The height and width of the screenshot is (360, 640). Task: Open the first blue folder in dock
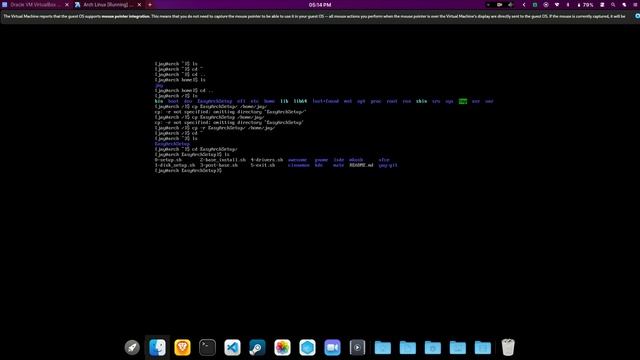click(382, 347)
